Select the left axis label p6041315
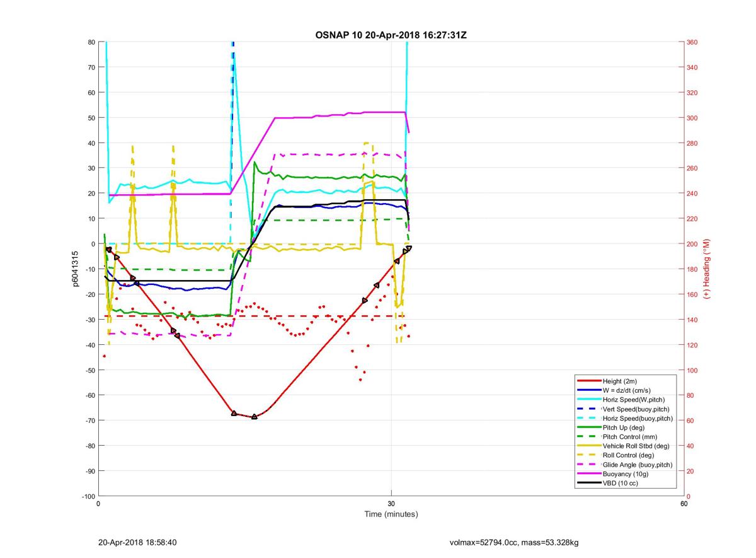 point(75,269)
